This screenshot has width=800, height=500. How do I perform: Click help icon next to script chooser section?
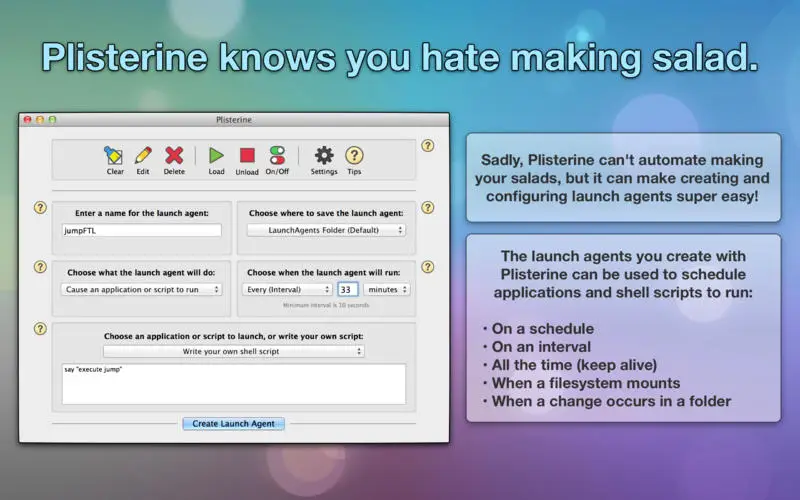click(x=40, y=329)
